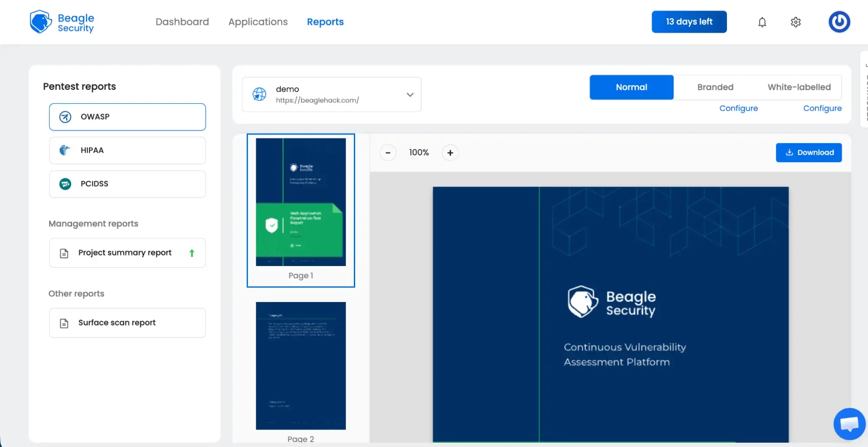This screenshot has width=868, height=447.
Task: Zoom in with the plus button
Action: (x=450, y=153)
